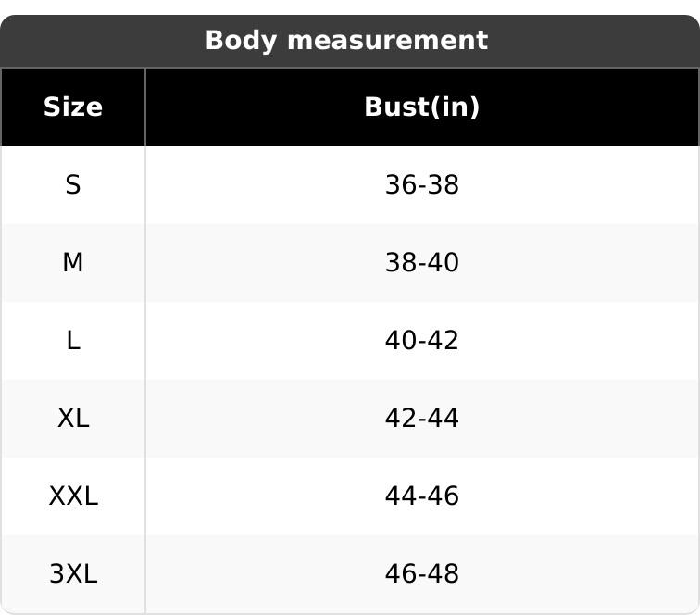Click the 36-38 bust value
The width and height of the screenshot is (700, 615).
click(421, 185)
